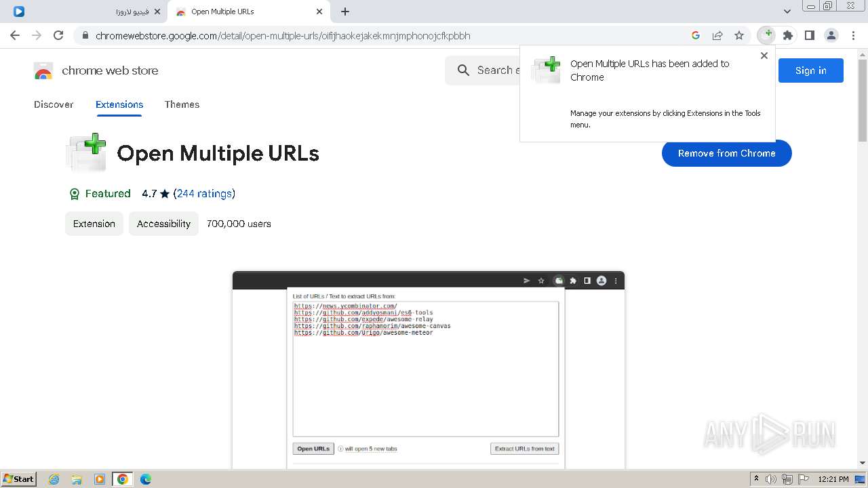Click Open URLs button in preview

tap(313, 449)
